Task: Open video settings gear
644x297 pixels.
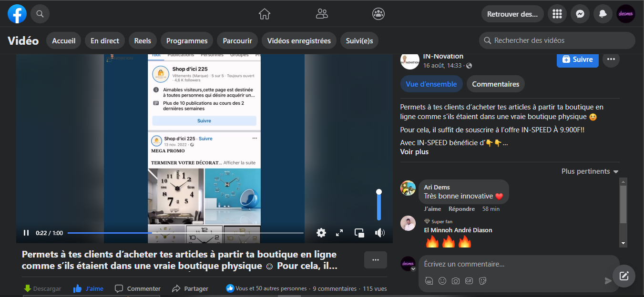Action: click(x=321, y=233)
